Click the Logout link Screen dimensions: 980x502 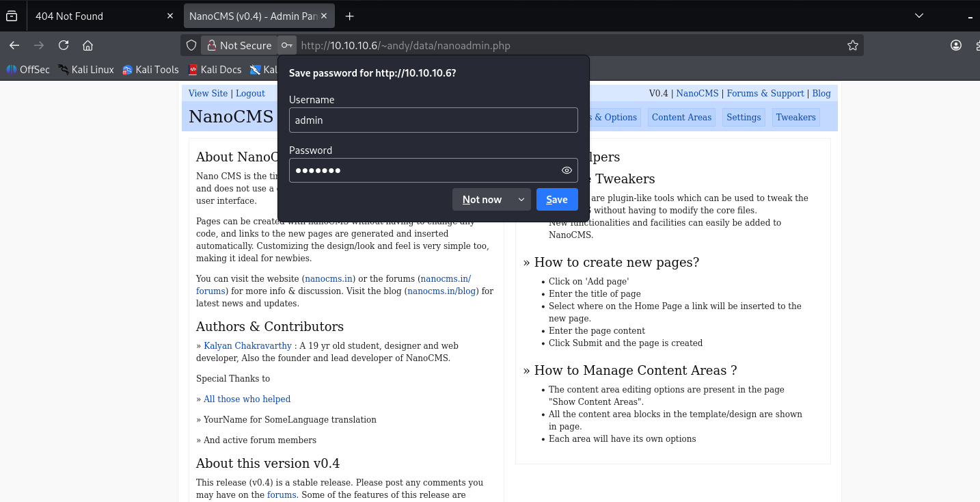click(250, 93)
